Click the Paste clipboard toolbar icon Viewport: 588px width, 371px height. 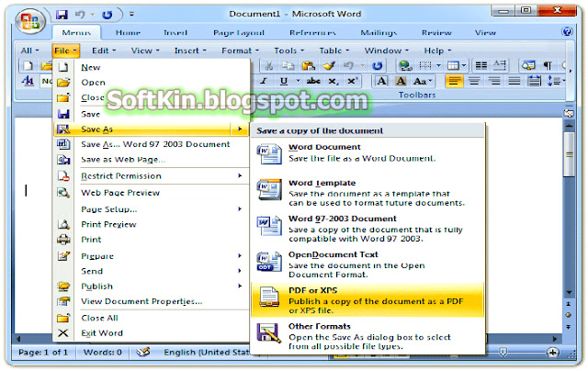click(x=309, y=66)
